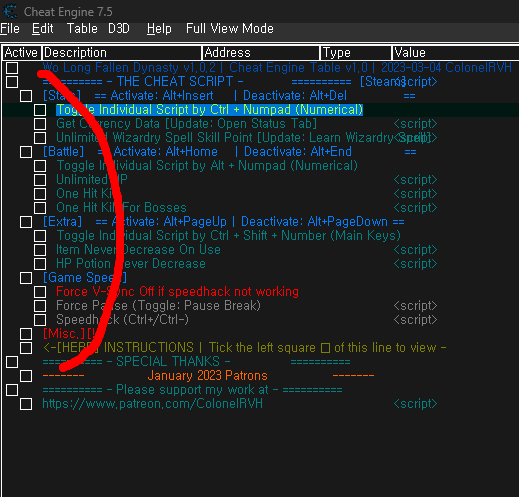Tick Please support my work checkbox
The width and height of the screenshot is (519, 497).
(12, 390)
